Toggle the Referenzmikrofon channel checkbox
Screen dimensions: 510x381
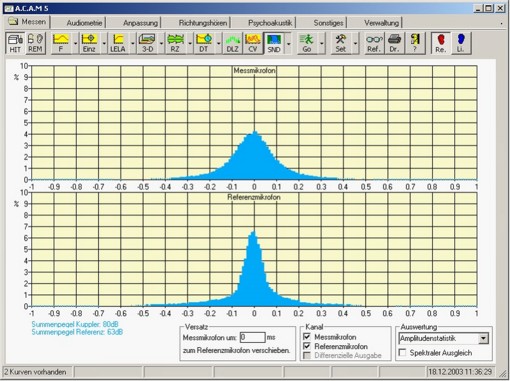click(307, 346)
